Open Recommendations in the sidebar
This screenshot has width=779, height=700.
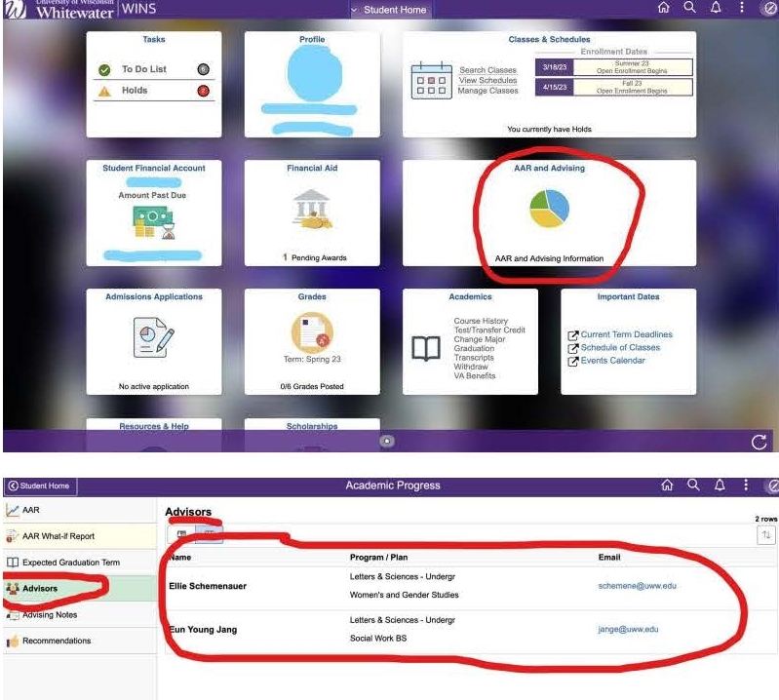click(x=80, y=641)
